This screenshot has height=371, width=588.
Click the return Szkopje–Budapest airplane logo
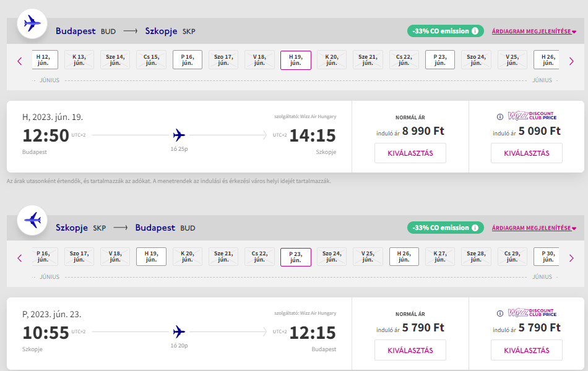click(x=32, y=221)
